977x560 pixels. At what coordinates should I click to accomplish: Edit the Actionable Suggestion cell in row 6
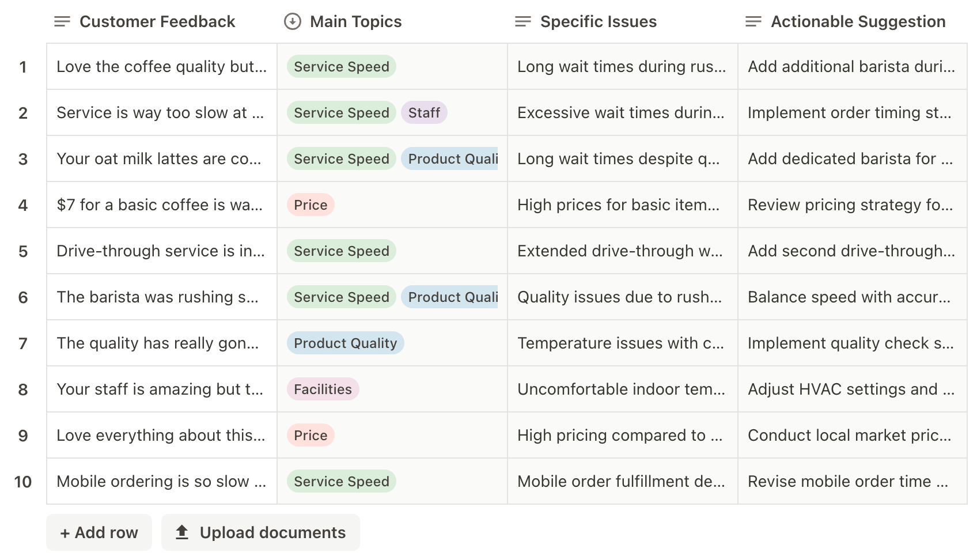point(851,297)
